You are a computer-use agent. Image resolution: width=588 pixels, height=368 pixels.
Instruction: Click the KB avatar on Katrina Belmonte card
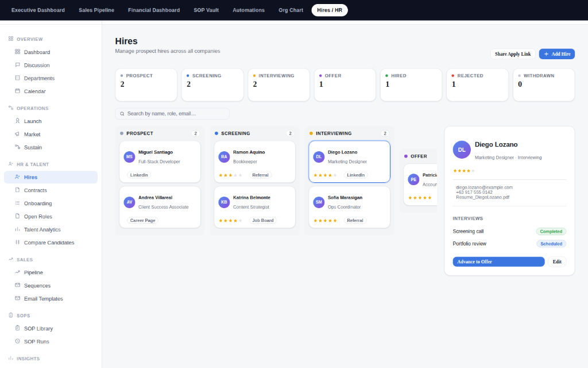[x=224, y=202]
